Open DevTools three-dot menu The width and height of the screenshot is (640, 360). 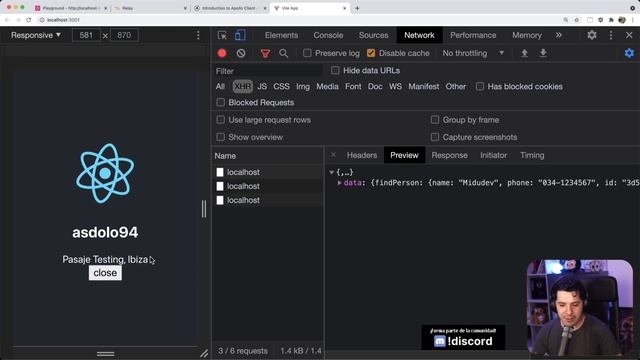click(x=611, y=35)
